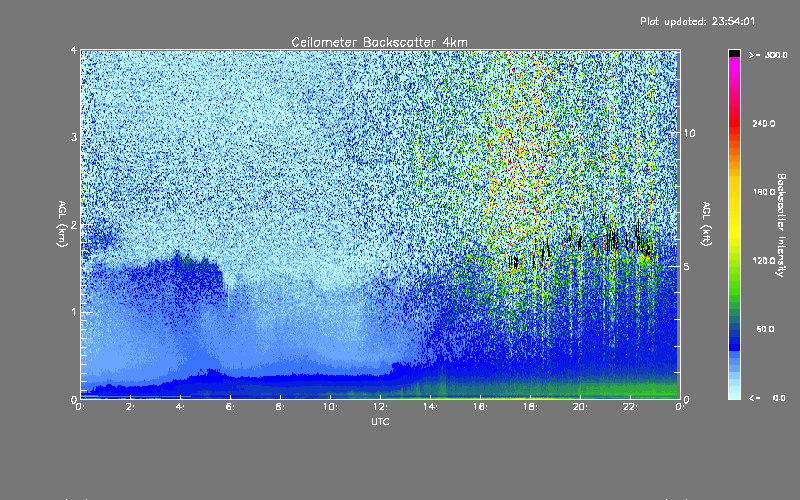The height and width of the screenshot is (500, 800).
Task: Click the '<= 0.0' colorbar label
Action: point(768,398)
